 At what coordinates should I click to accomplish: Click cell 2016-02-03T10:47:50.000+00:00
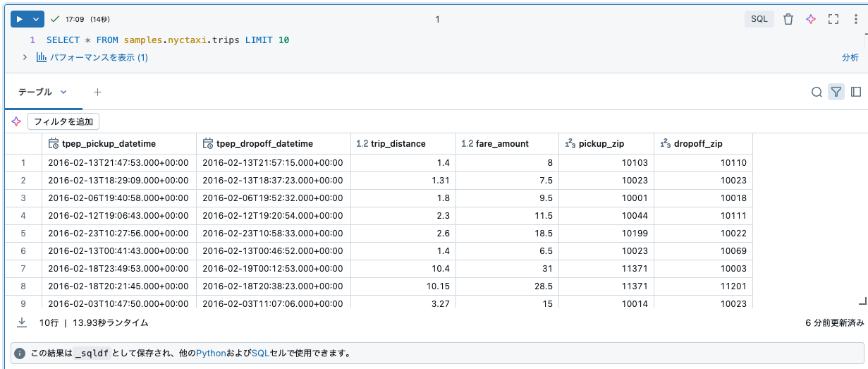click(119, 302)
